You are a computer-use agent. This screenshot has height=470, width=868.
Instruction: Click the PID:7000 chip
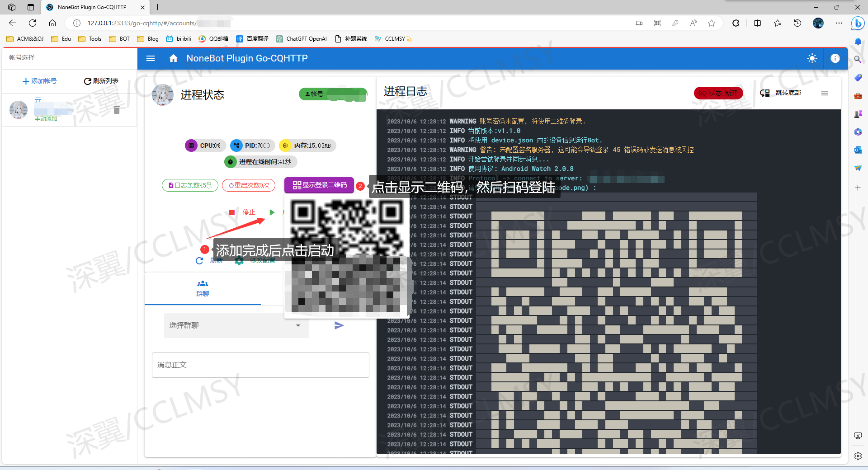(252, 146)
